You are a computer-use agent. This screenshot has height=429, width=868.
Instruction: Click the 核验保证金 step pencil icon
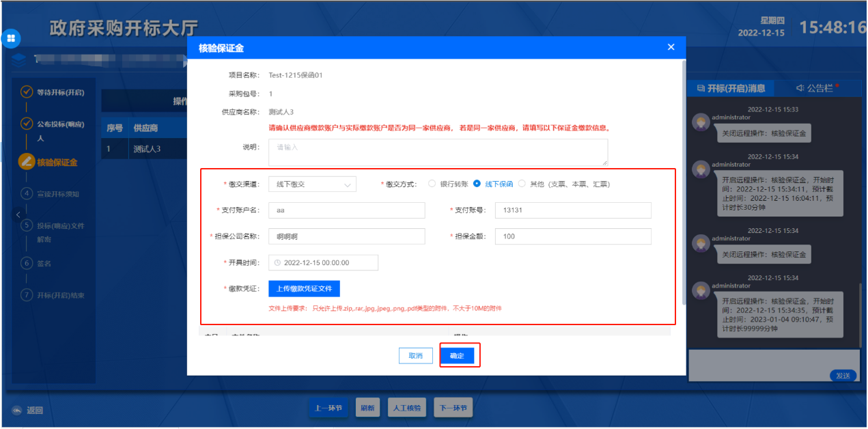27,162
